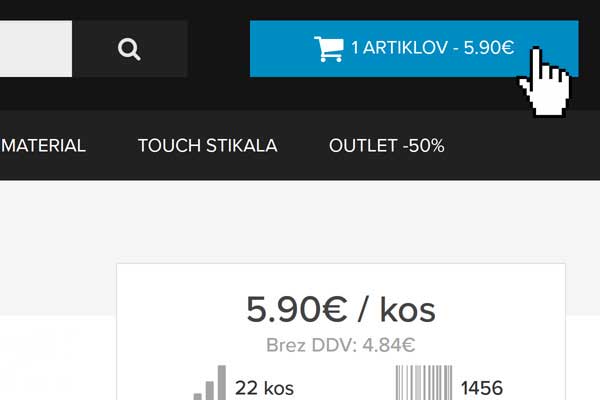Viewport: 600px width, 400px height.
Task: Click the Brez DDV: 4.84€ text
Action: (341, 345)
